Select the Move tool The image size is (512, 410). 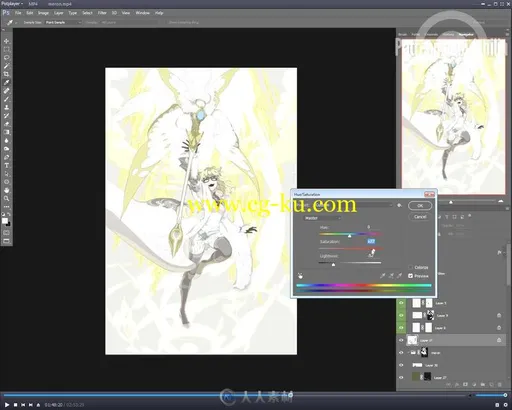[x=6, y=41]
